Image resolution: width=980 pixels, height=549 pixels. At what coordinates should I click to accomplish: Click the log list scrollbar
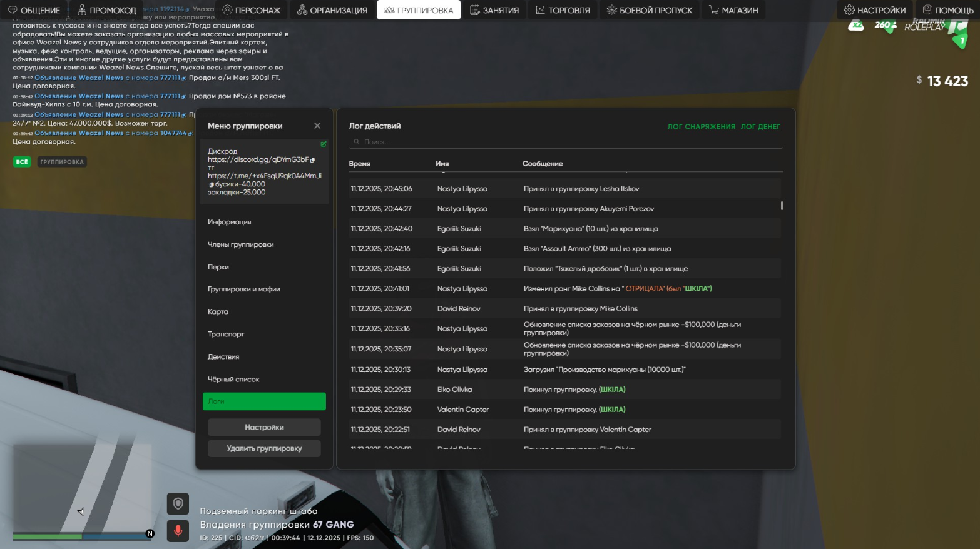(782, 206)
